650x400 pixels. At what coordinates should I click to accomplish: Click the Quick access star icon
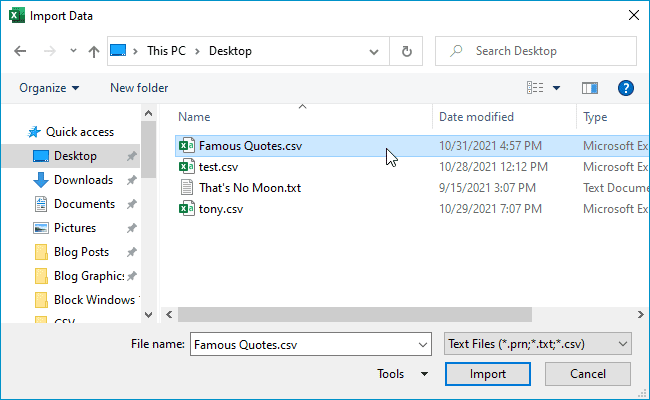pyautogui.click(x=34, y=132)
